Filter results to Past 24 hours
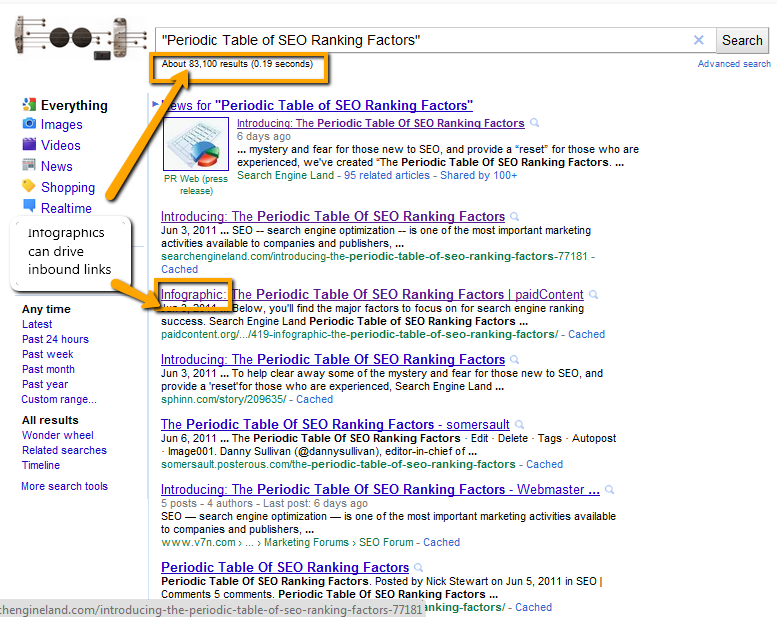 (55, 339)
